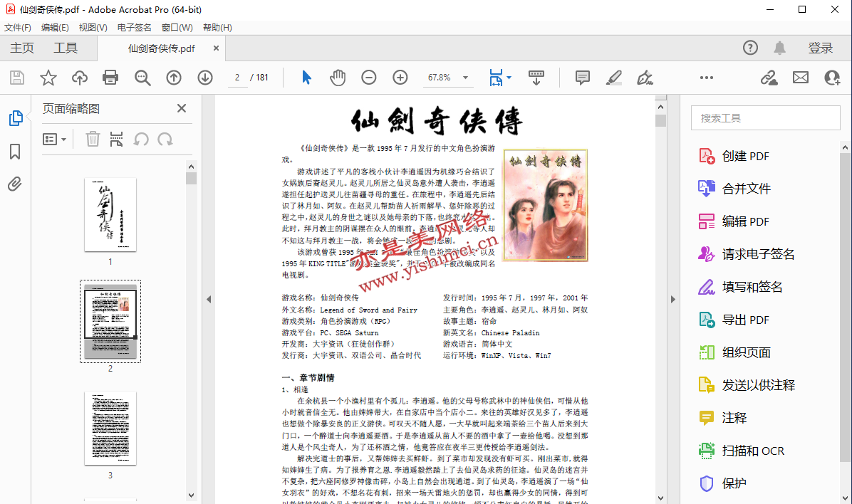Click the upload to cloud icon
852x504 pixels.
pos(80,78)
